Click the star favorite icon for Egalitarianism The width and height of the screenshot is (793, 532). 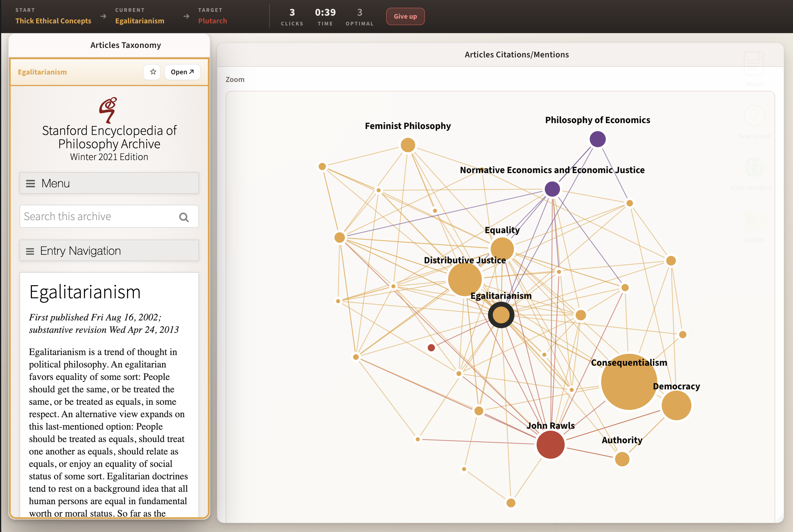tap(152, 72)
